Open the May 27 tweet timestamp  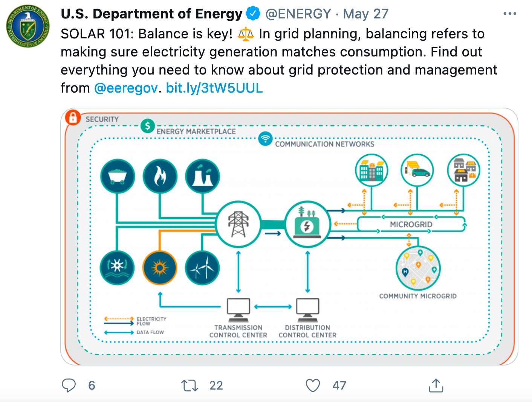pos(365,14)
